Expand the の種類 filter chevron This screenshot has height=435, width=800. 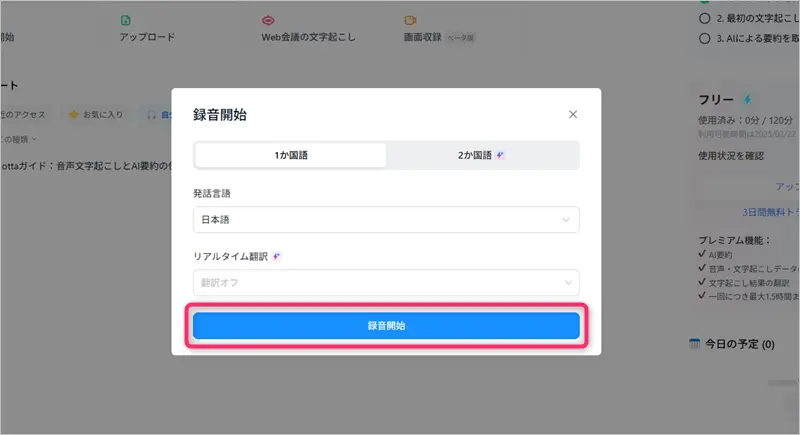pos(34,139)
